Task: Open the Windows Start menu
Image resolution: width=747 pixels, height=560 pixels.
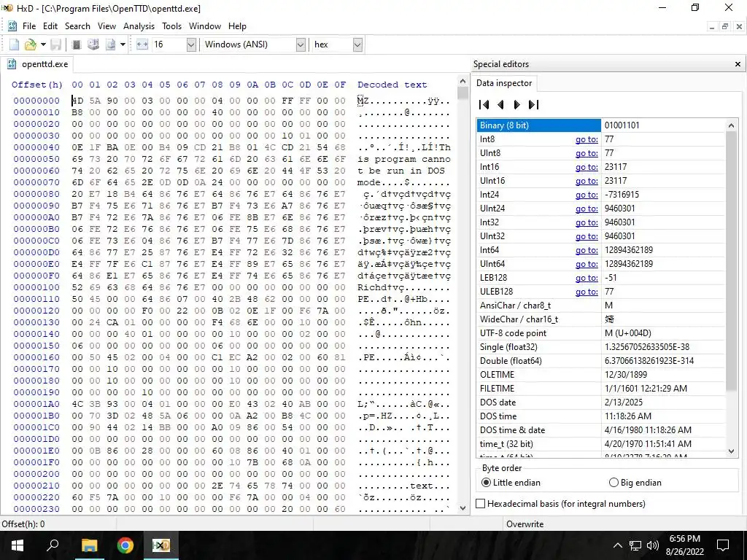Action: point(18,545)
